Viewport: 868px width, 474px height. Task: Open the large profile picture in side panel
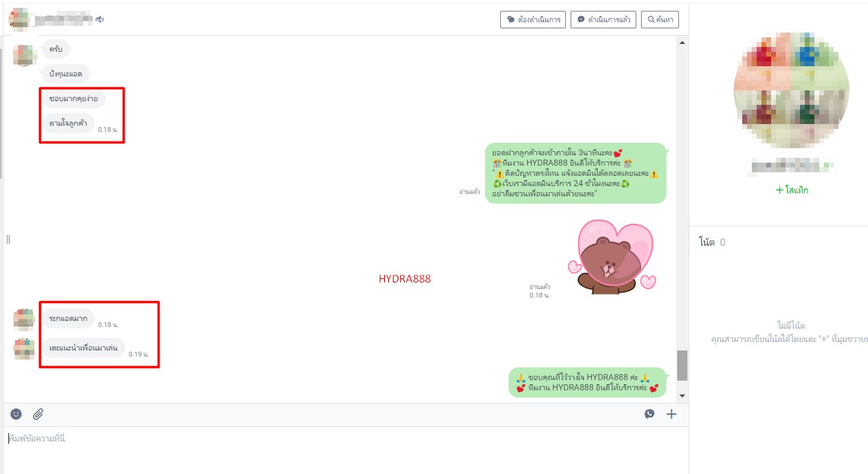(792, 90)
